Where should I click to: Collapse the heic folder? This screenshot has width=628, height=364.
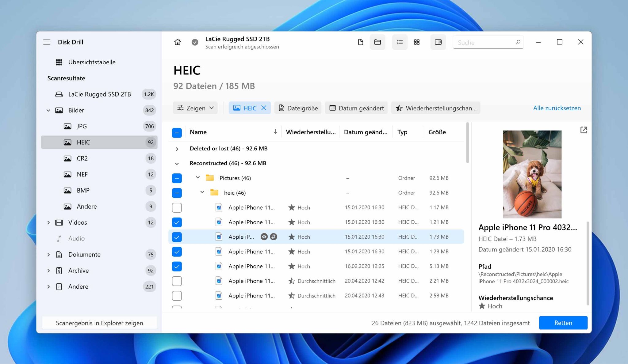click(202, 192)
